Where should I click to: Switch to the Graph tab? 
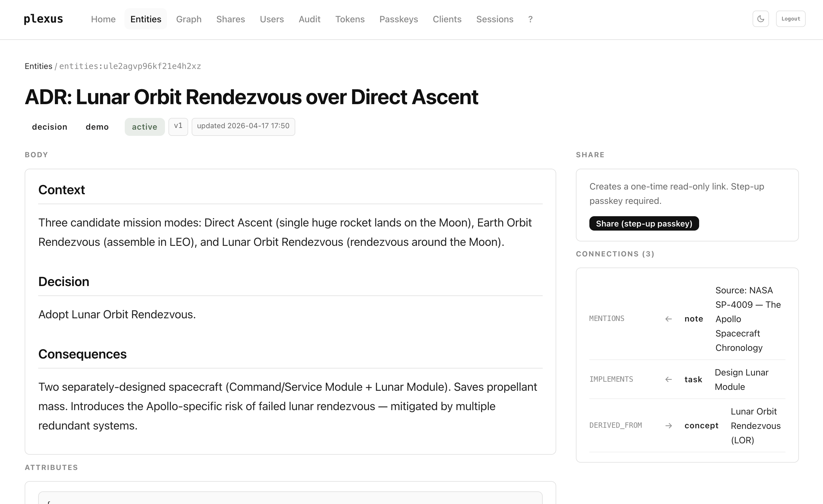click(x=189, y=19)
